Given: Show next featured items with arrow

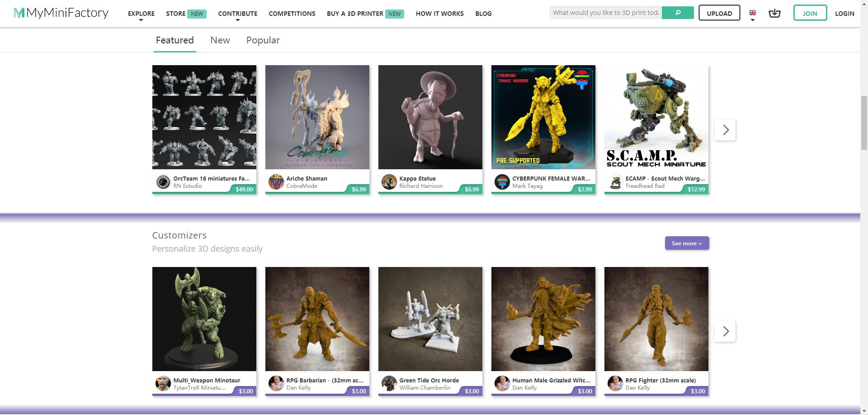Looking at the screenshot, I should click(725, 130).
